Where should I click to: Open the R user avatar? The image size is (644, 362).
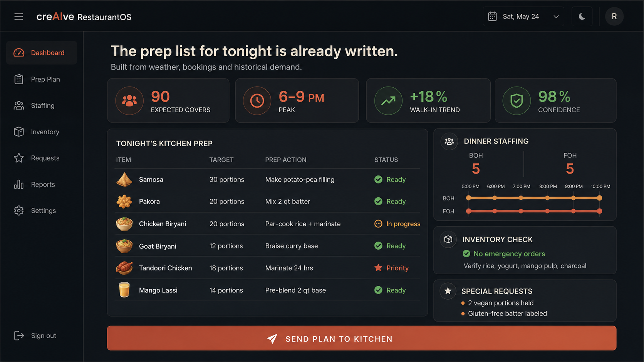(x=614, y=17)
